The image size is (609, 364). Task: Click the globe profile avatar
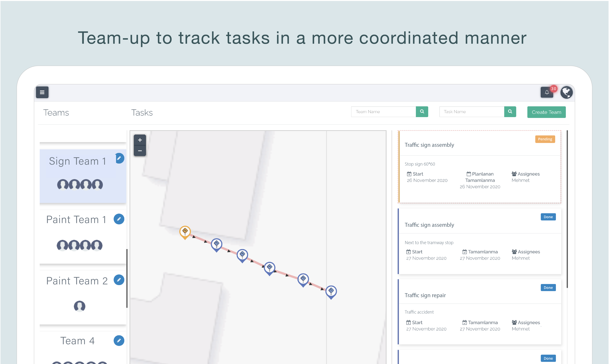point(566,92)
